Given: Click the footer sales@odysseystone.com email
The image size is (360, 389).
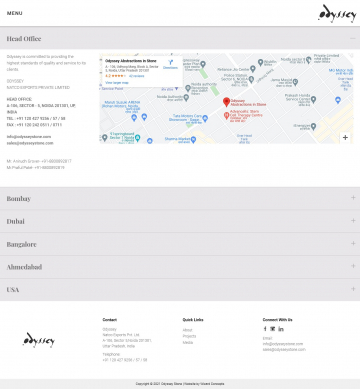Looking at the screenshot, I should [284, 349].
